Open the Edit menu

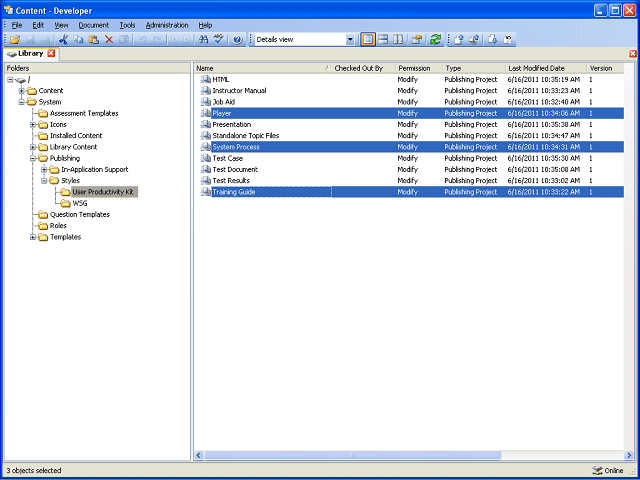click(38, 25)
